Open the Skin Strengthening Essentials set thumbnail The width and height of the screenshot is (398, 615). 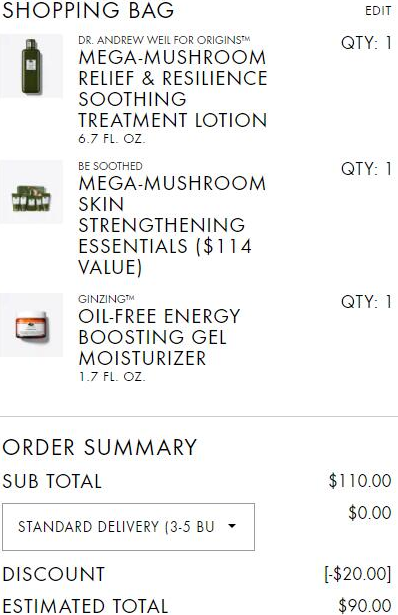tap(31, 192)
